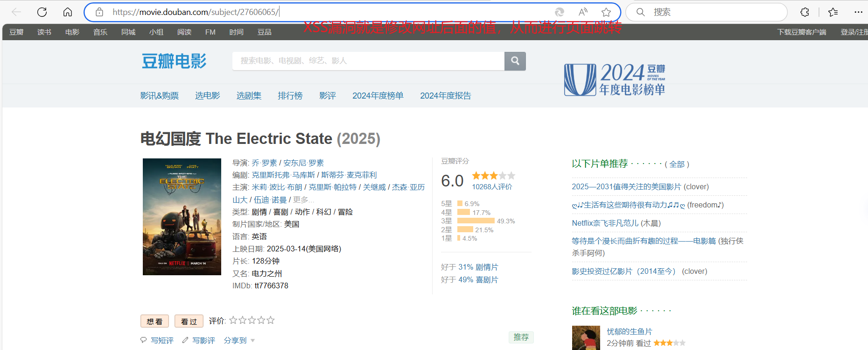Open 读书 in the top navigation
The image size is (868, 350).
click(x=44, y=32)
